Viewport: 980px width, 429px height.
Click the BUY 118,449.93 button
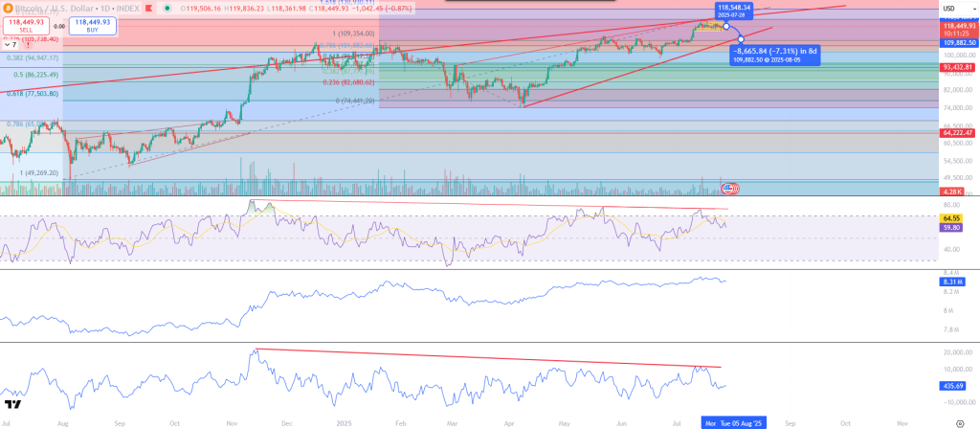tap(93, 26)
